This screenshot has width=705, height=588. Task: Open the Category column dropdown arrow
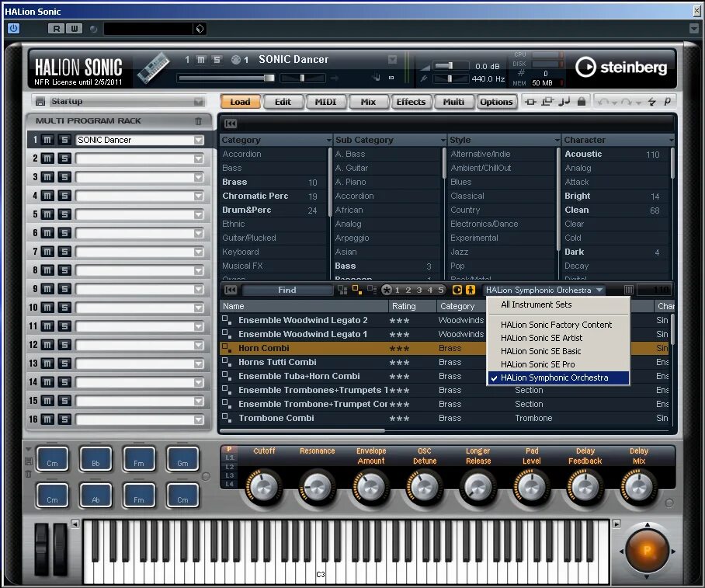[329, 141]
